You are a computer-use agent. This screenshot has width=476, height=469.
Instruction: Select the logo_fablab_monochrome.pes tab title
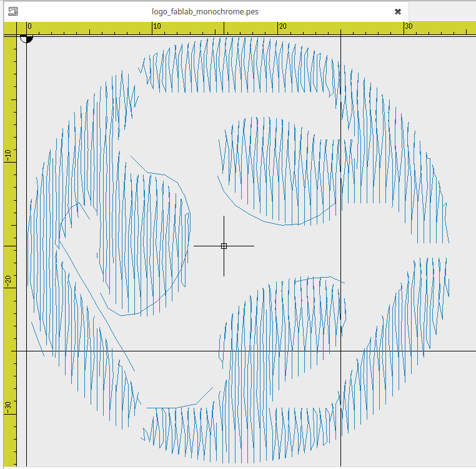206,11
